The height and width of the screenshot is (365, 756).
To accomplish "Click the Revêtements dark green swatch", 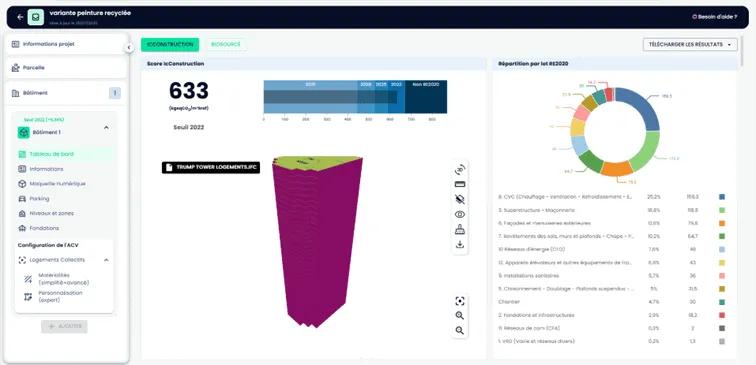I will 722,236.
